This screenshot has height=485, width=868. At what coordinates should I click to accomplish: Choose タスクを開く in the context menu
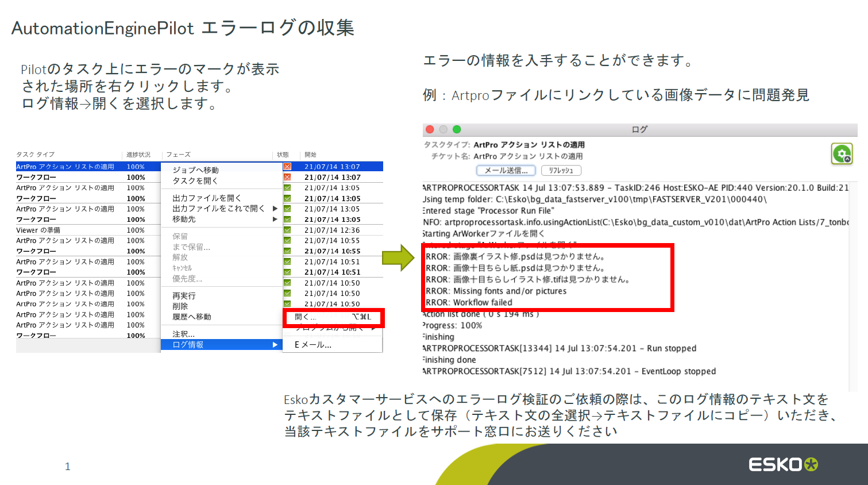[x=195, y=180]
